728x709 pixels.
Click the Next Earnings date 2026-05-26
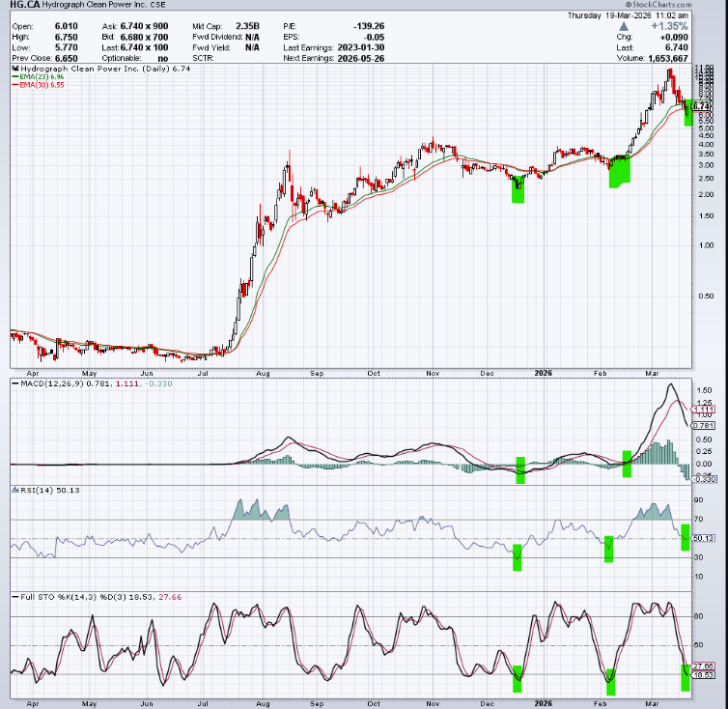[361, 59]
